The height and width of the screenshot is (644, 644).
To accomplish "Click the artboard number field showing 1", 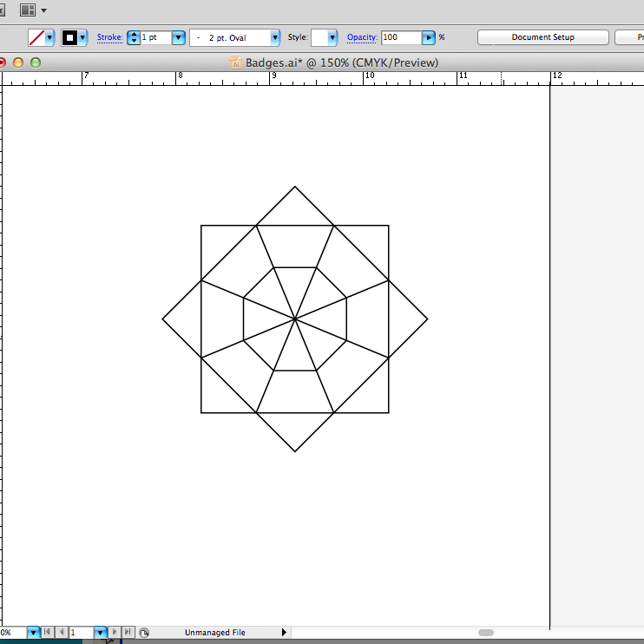I will [x=82, y=632].
